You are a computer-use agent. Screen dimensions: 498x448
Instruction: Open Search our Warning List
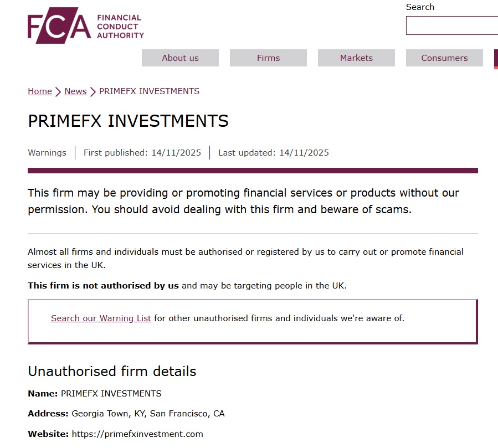pos(101,318)
